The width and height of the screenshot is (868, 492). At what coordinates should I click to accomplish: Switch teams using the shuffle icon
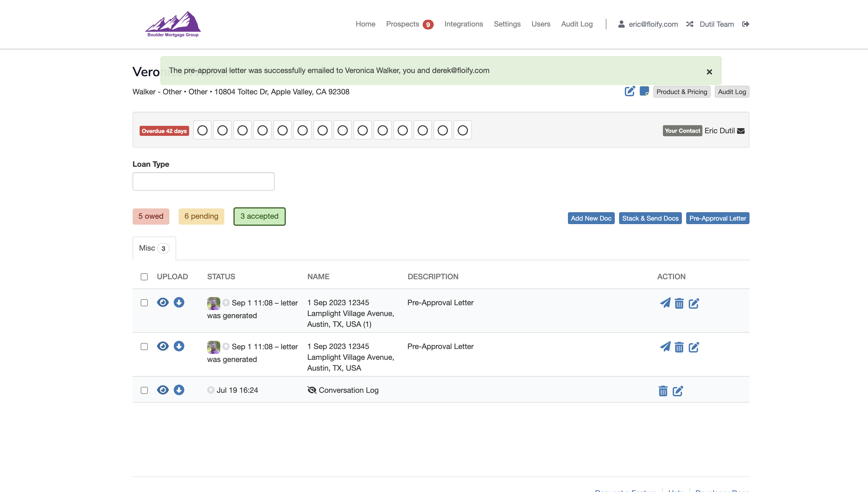(x=689, y=24)
